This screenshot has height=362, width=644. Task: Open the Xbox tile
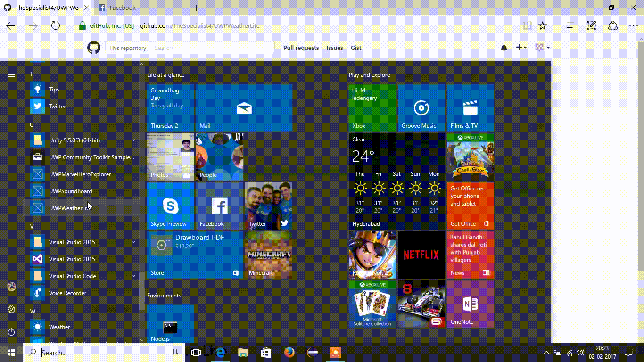(x=372, y=108)
